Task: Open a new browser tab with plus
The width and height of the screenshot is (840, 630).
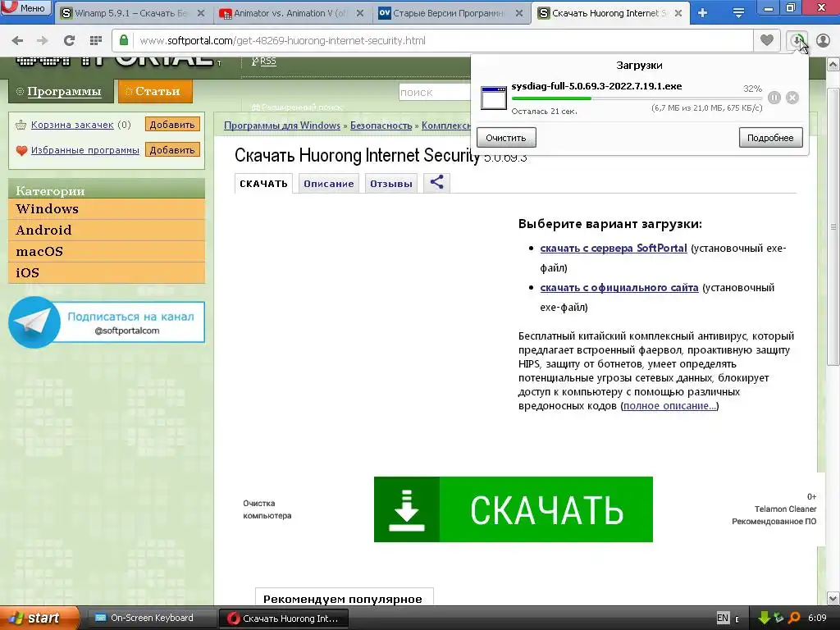Action: 703,13
